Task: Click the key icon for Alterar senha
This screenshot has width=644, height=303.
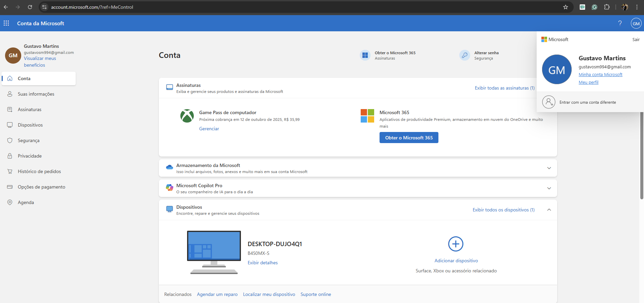Action: 465,55
